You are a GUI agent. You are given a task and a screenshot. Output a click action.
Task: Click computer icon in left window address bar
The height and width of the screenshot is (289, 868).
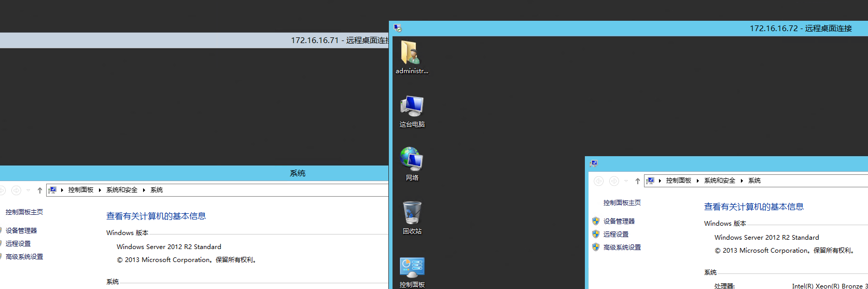52,190
